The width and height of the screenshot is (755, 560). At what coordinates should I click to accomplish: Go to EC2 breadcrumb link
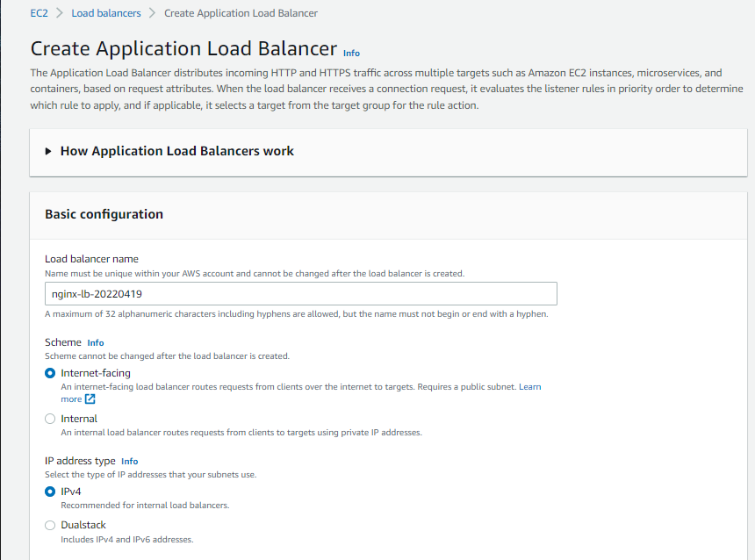coord(39,13)
